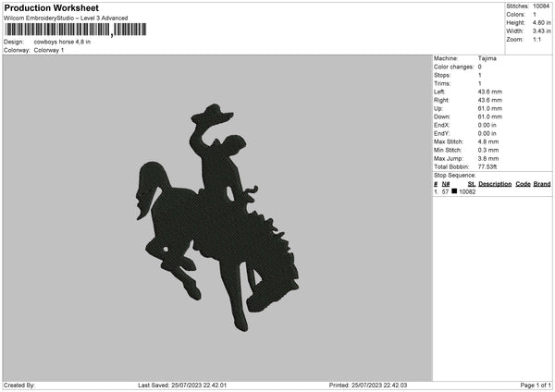Click the Created By label
The image size is (555, 392).
pyautogui.click(x=19, y=386)
